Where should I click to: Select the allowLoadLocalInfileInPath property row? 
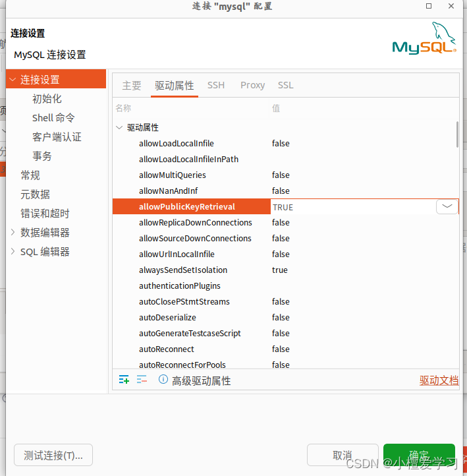coord(286,159)
